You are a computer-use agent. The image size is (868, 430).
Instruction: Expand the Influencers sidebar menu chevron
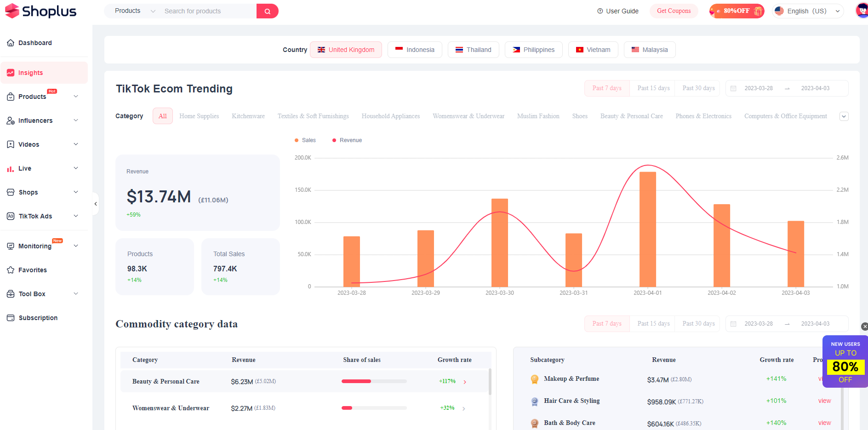coord(76,120)
